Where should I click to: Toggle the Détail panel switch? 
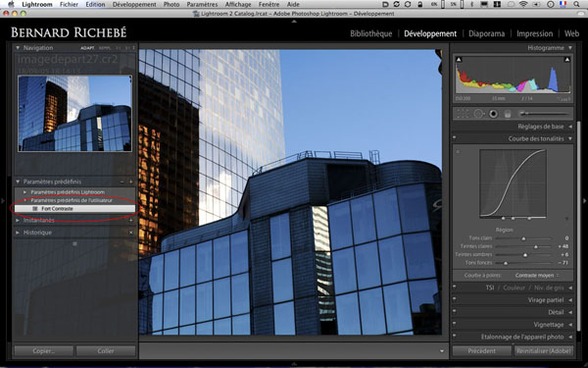pos(455,312)
